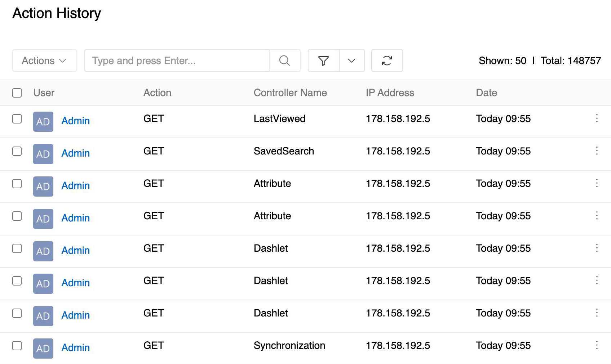Toggle the select-all checkbox in header
The image size is (611, 364).
coord(17,93)
